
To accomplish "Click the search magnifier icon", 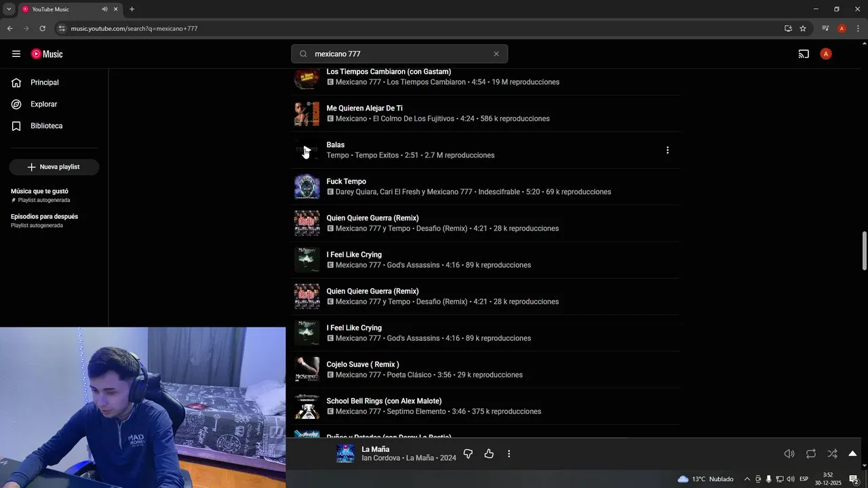I will [x=303, y=54].
